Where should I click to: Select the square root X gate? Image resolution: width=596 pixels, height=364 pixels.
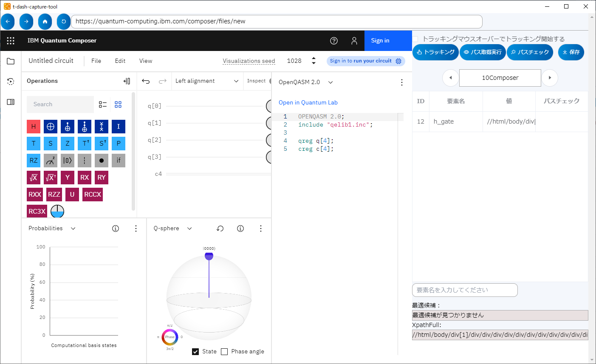pos(34,178)
